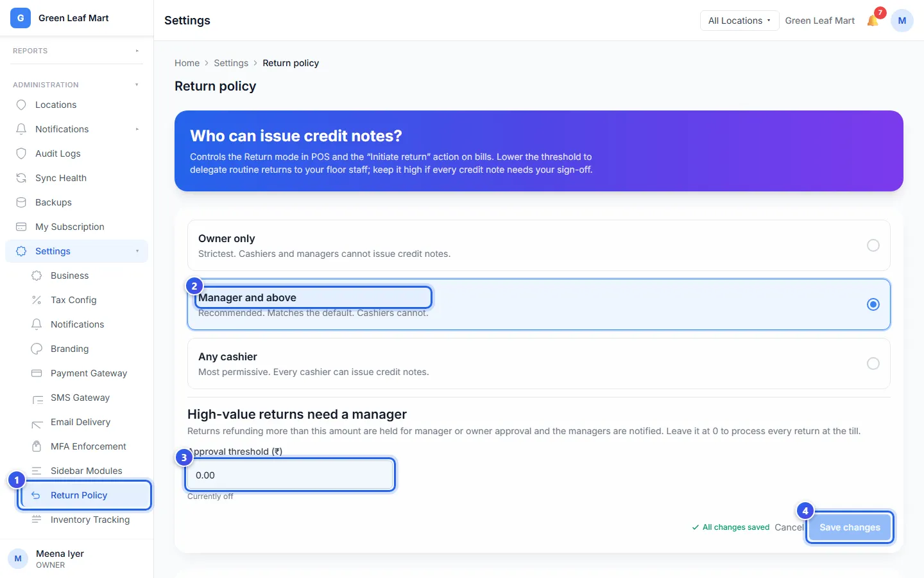Click the Business settings icon
This screenshot has height=578, width=924.
37,276
